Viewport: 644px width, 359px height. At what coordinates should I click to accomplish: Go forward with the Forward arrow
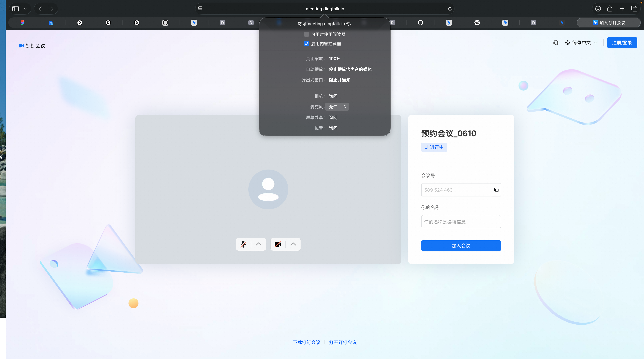coord(52,9)
